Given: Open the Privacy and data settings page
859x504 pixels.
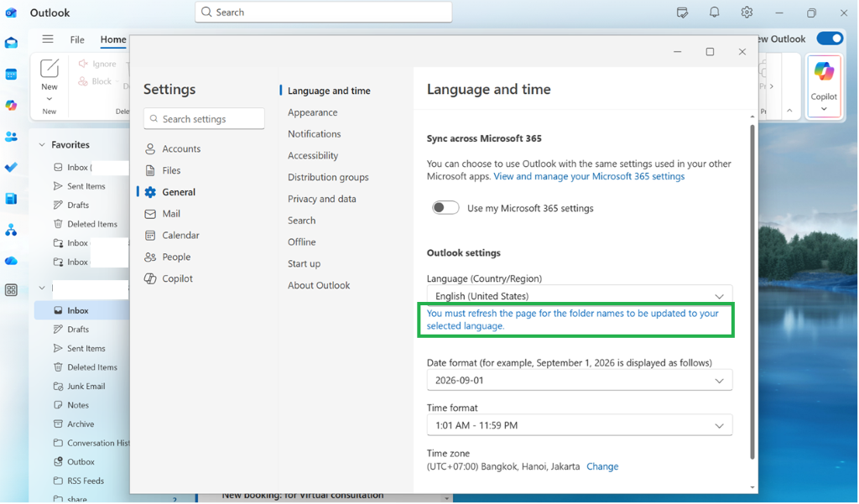Looking at the screenshot, I should (x=321, y=199).
